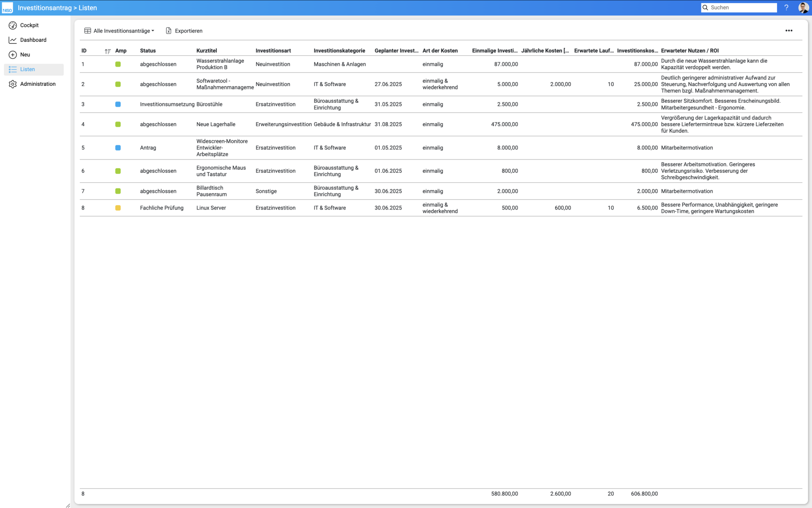This screenshot has width=812, height=508.
Task: Click the Investitionsantrag breadcrumb title
Action: click(x=44, y=8)
